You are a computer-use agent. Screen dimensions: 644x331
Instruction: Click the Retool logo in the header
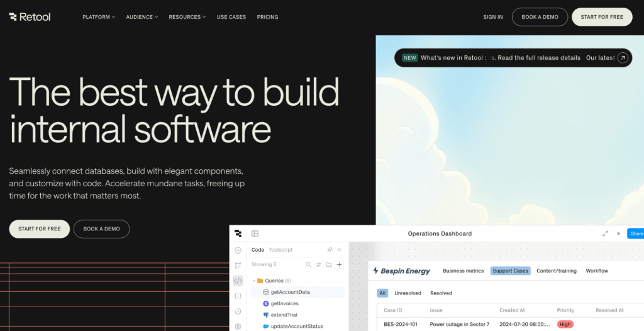(x=30, y=17)
